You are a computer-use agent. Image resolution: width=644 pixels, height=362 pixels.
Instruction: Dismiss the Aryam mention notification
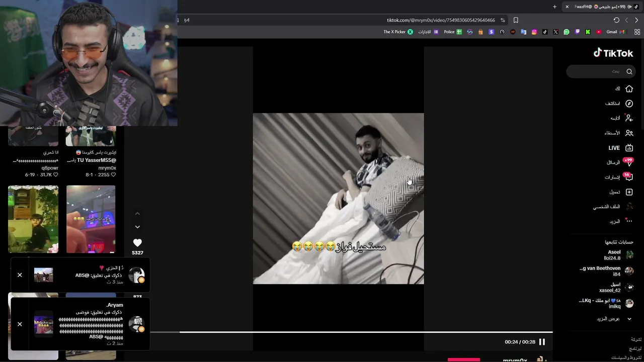[20, 324]
